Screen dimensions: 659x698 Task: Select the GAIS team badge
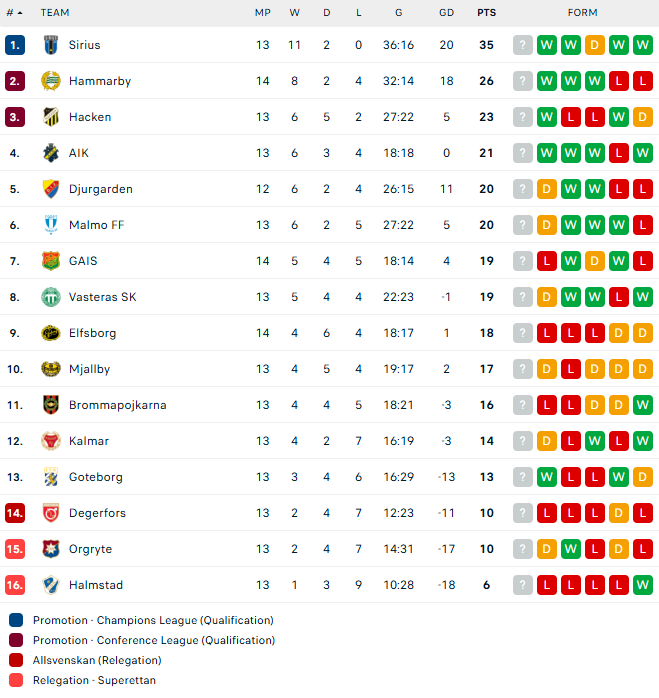point(51,261)
